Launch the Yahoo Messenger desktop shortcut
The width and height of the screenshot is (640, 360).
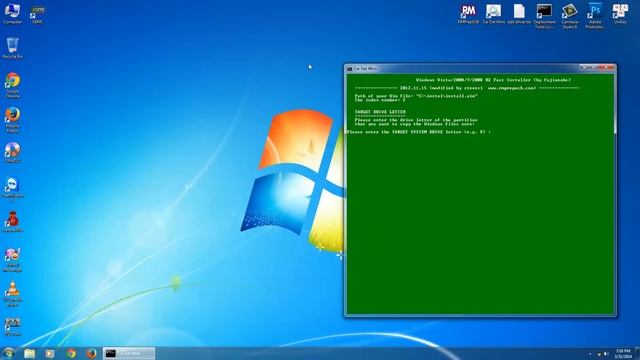(12, 260)
